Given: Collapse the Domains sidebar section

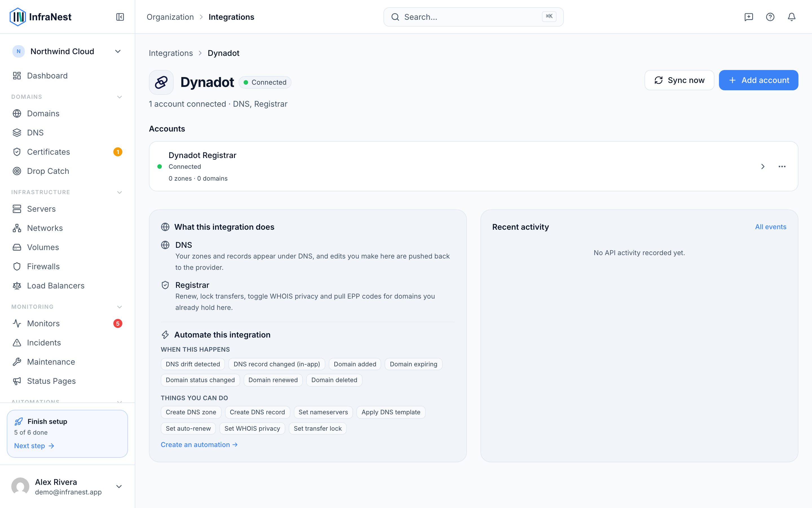Looking at the screenshot, I should 120,97.
